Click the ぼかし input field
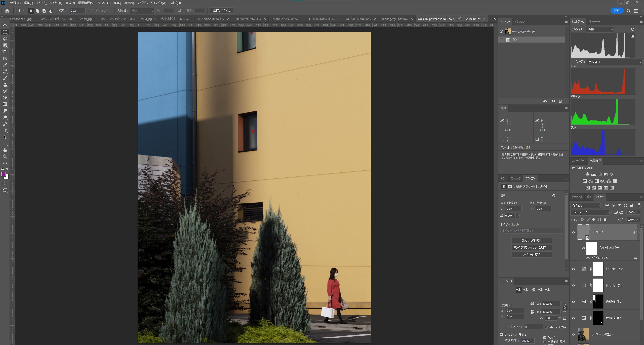This screenshot has height=345, width=644. tap(77, 11)
